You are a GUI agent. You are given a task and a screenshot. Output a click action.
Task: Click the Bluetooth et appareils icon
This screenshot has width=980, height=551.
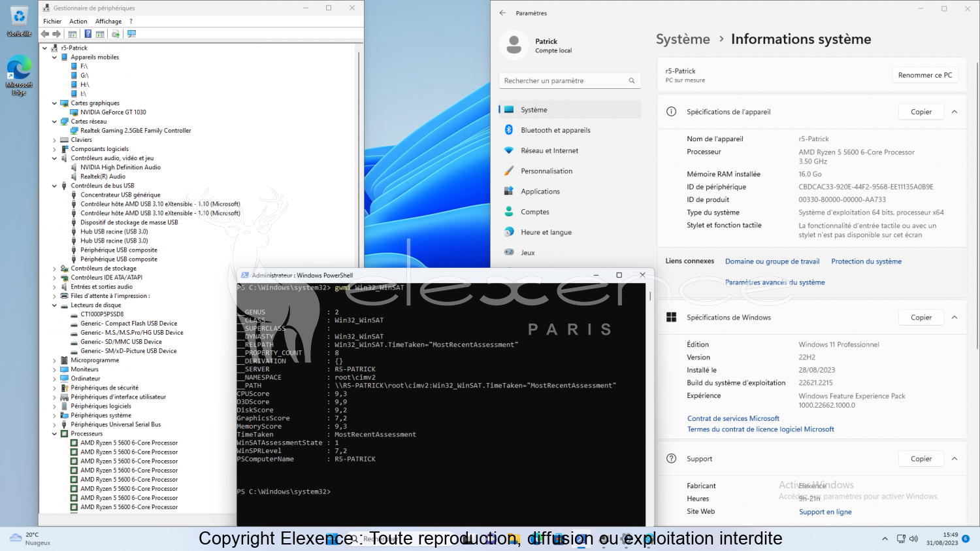(509, 130)
